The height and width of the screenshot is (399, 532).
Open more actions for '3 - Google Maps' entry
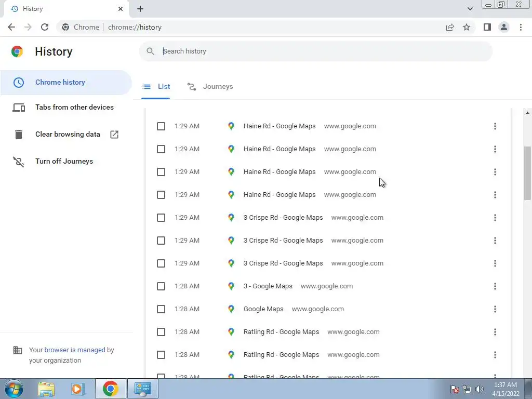(x=495, y=286)
